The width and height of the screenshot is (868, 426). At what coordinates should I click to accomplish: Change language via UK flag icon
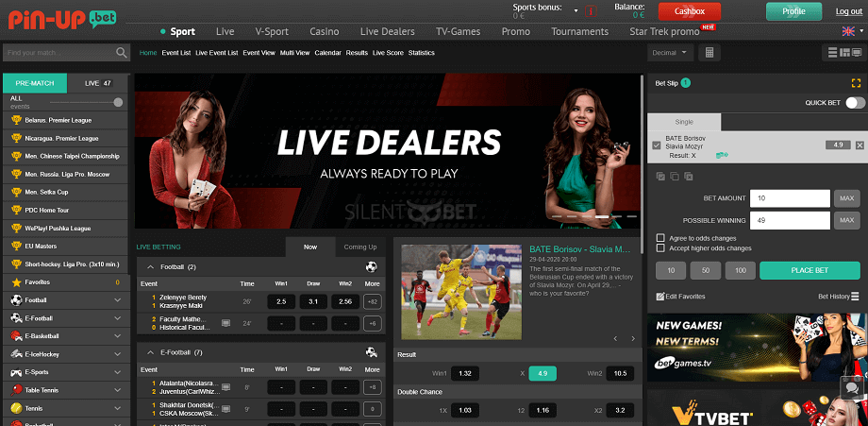point(847,31)
